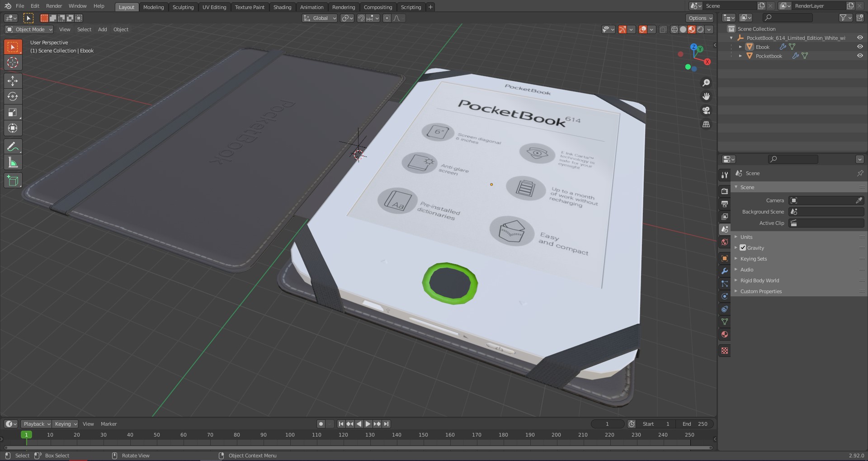Click the new collection icon in outliner
Screen dimensions: 868x461
coord(859,18)
